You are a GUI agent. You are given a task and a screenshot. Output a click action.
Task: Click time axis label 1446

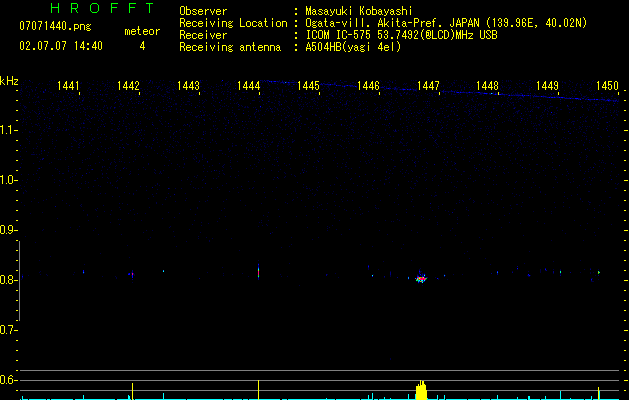click(368, 86)
